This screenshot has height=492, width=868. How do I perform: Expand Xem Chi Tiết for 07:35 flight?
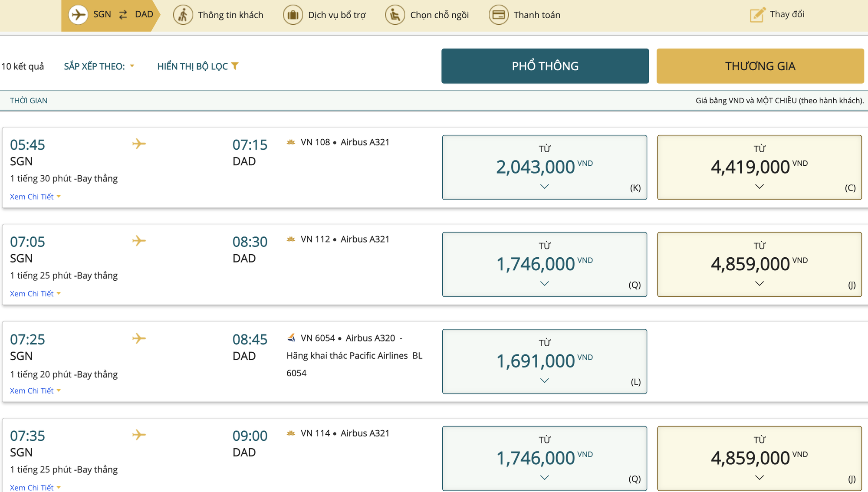click(x=35, y=487)
